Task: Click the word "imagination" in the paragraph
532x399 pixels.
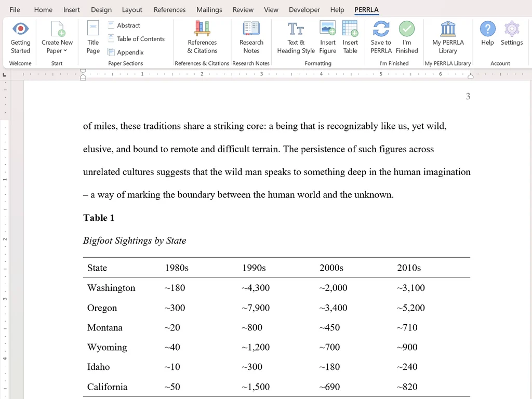Action: (x=447, y=172)
